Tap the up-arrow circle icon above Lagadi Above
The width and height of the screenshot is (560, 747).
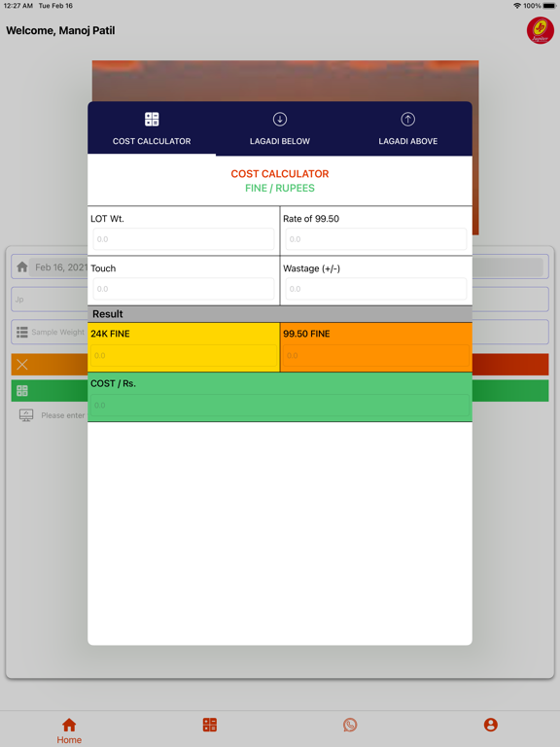[x=407, y=119]
